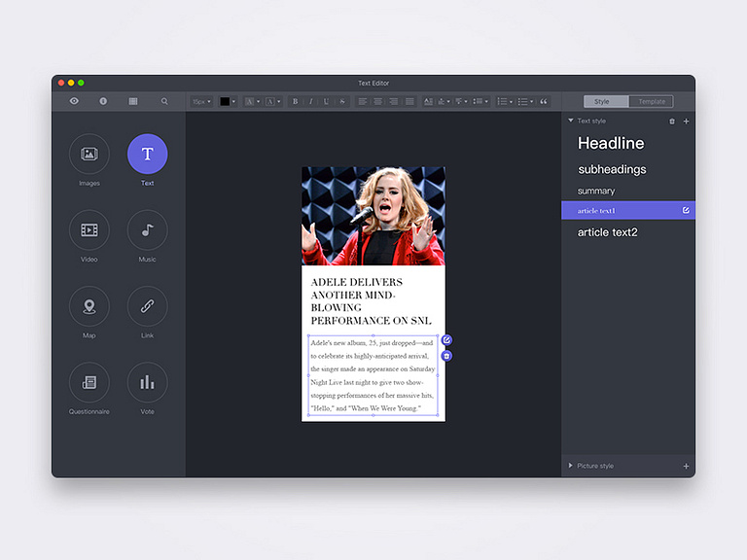The image size is (747, 560).
Task: Insert a block quote
Action: (x=544, y=101)
